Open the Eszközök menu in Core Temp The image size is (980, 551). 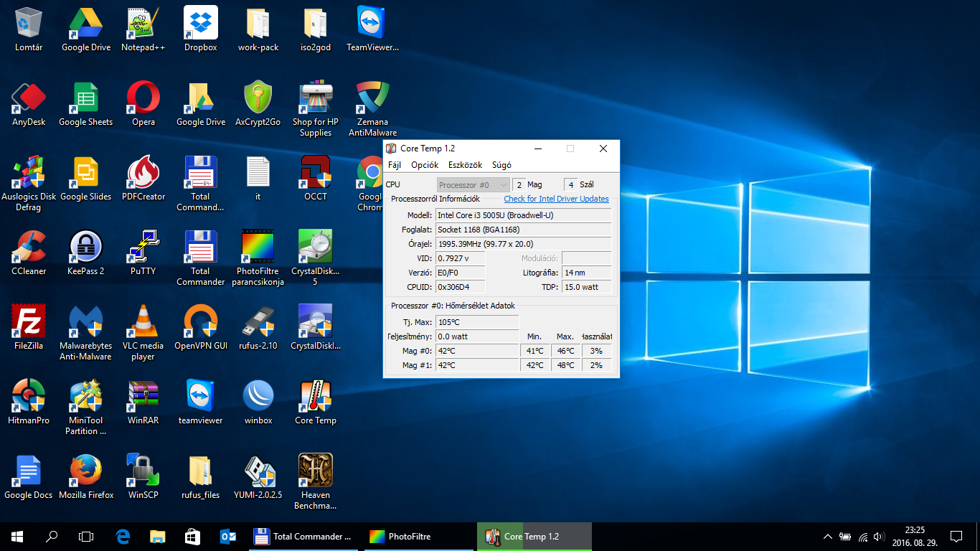[465, 165]
